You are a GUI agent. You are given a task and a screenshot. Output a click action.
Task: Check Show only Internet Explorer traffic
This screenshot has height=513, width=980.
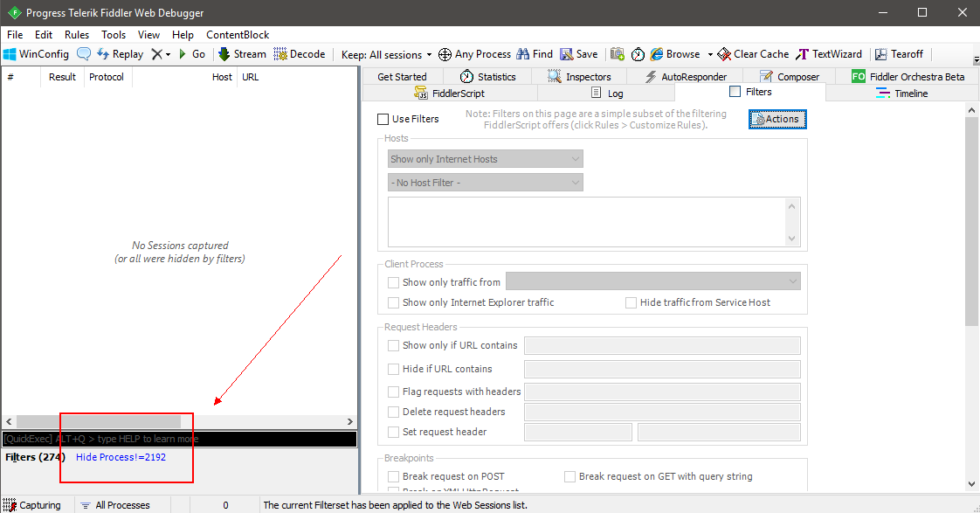[x=393, y=302]
